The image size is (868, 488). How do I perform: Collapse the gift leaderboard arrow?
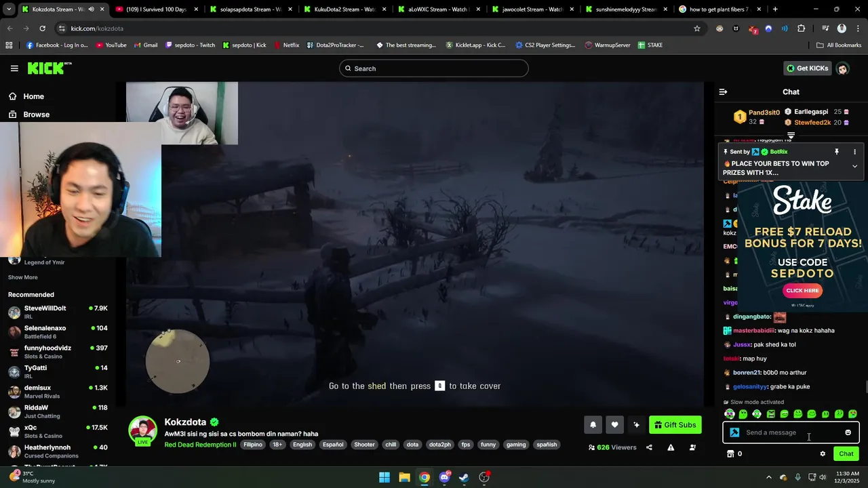coord(791,136)
